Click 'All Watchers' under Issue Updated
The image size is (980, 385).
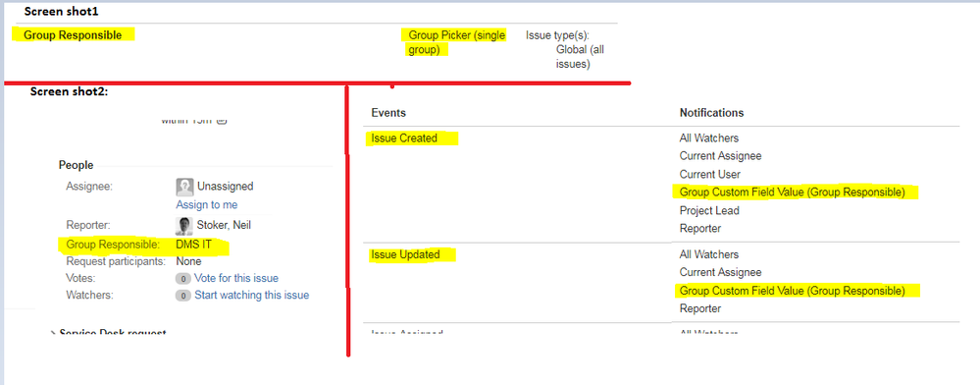(708, 254)
